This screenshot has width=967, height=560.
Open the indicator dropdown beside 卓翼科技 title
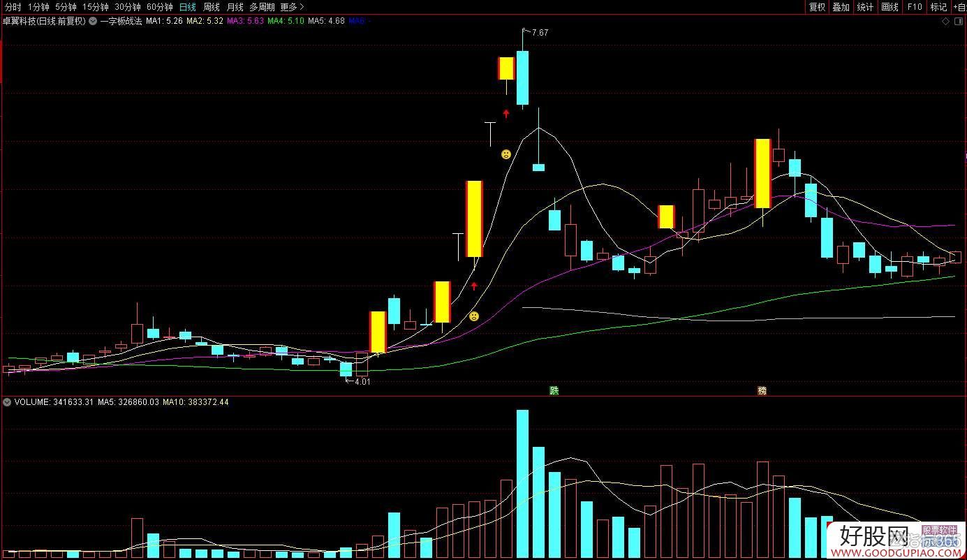tap(93, 22)
